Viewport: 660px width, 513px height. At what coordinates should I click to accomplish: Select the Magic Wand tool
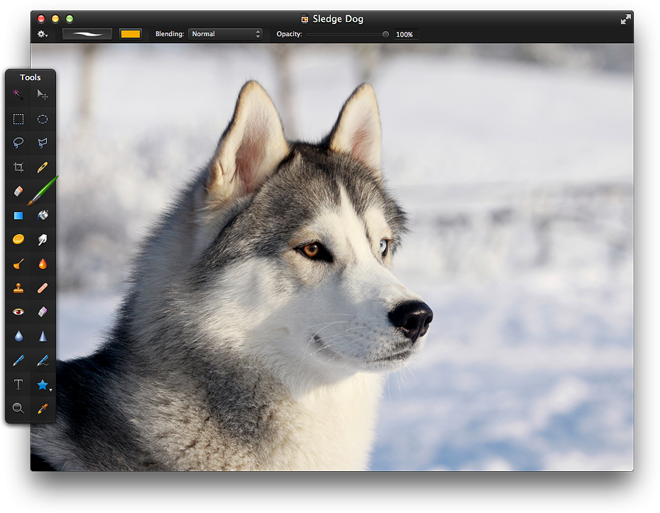18,95
